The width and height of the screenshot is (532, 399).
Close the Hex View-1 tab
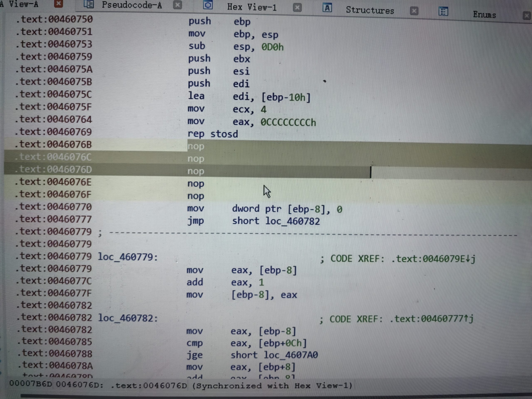pos(297,8)
